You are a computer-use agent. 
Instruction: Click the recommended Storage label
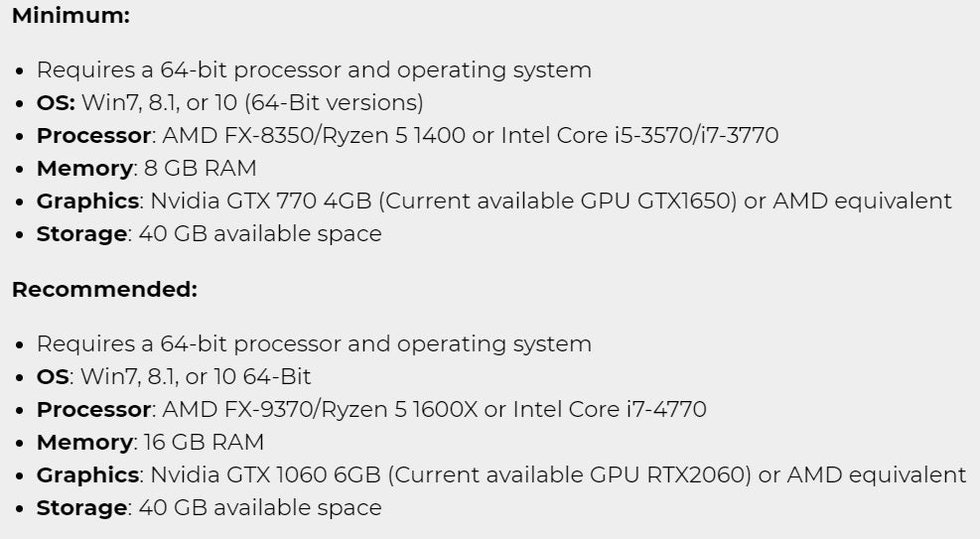coord(81,508)
